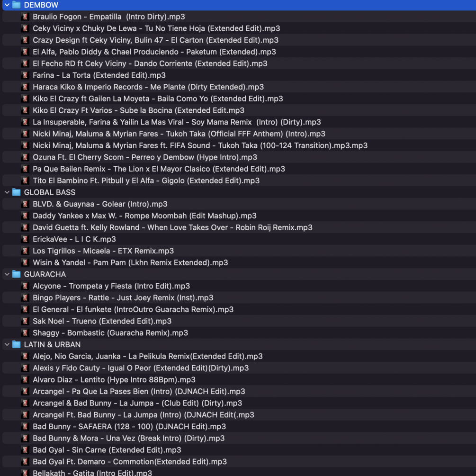Viewport: 476px width, 476px height.
Task: Select the GUARACHA folder name
Action: [x=45, y=274]
